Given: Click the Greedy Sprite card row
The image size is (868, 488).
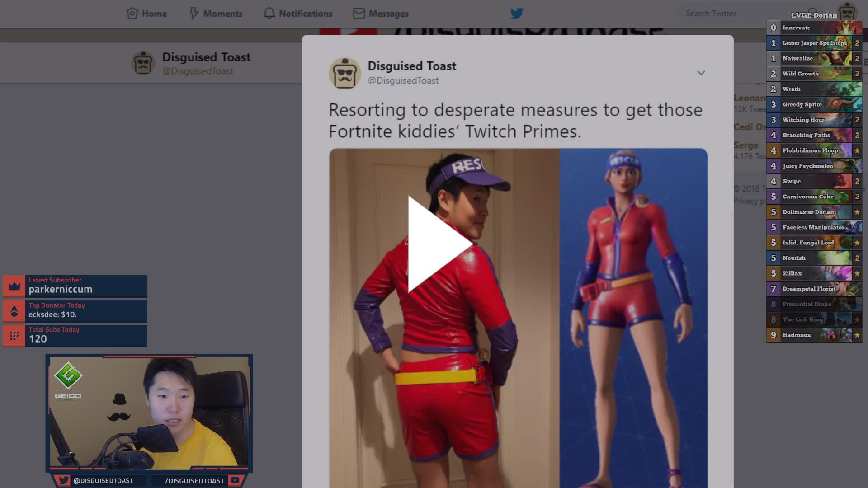Looking at the screenshot, I should coord(814,104).
